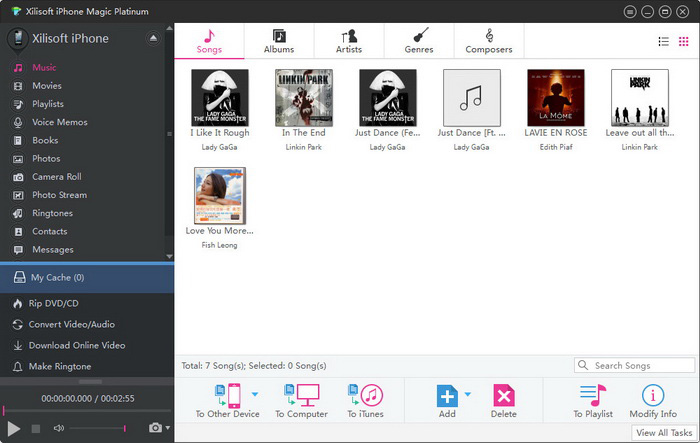Switch to thumbnail grid view
Viewport: 700px width, 443px height.
pyautogui.click(x=683, y=42)
